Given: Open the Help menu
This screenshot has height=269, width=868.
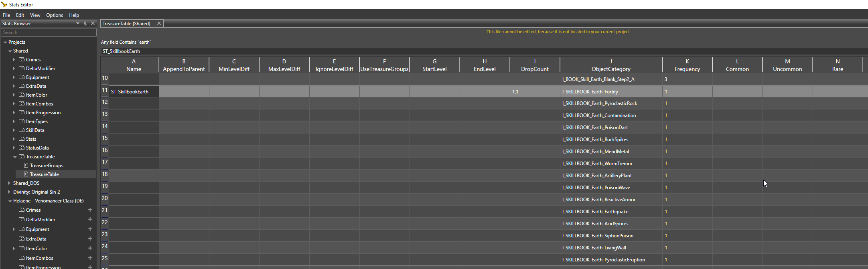Looking at the screenshot, I should coord(74,15).
